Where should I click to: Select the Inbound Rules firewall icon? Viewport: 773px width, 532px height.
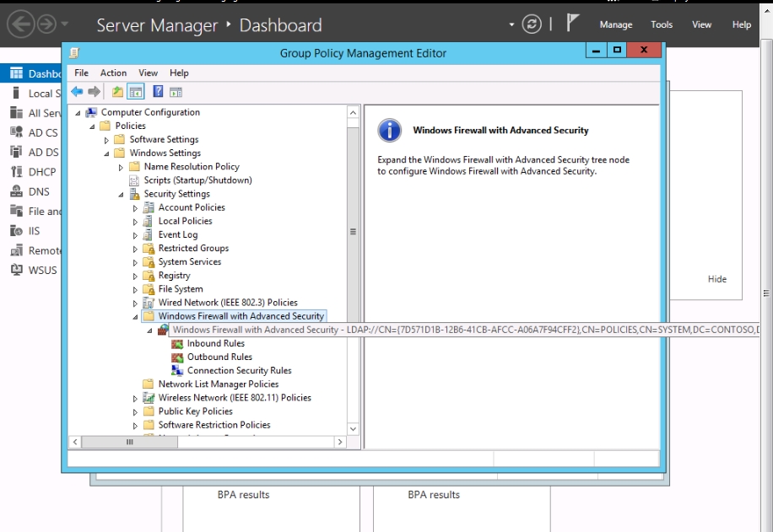(x=177, y=343)
